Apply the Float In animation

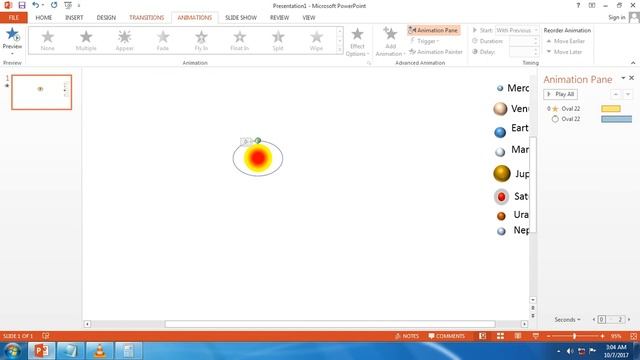[239, 40]
